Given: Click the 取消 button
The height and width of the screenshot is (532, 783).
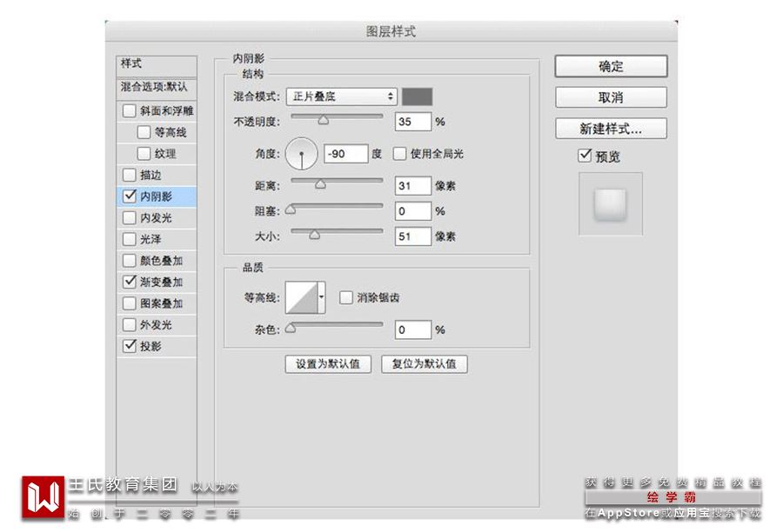Looking at the screenshot, I should coord(611,97).
